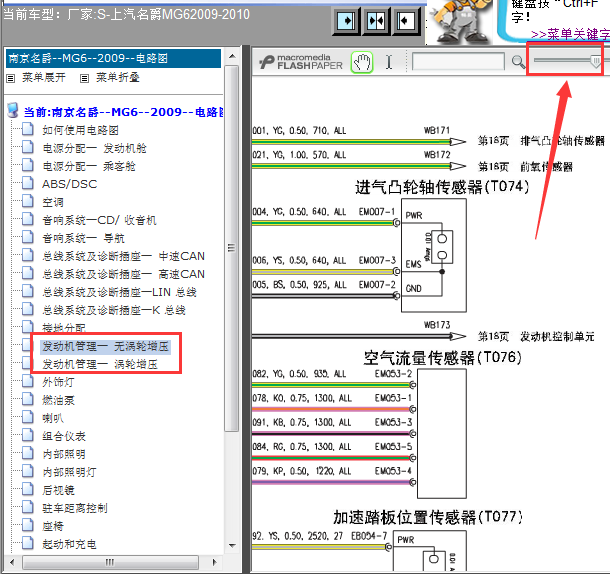This screenshot has width=610, height=574.
Task: Click the page icon beside 驻车距离控制
Action: click(x=28, y=507)
